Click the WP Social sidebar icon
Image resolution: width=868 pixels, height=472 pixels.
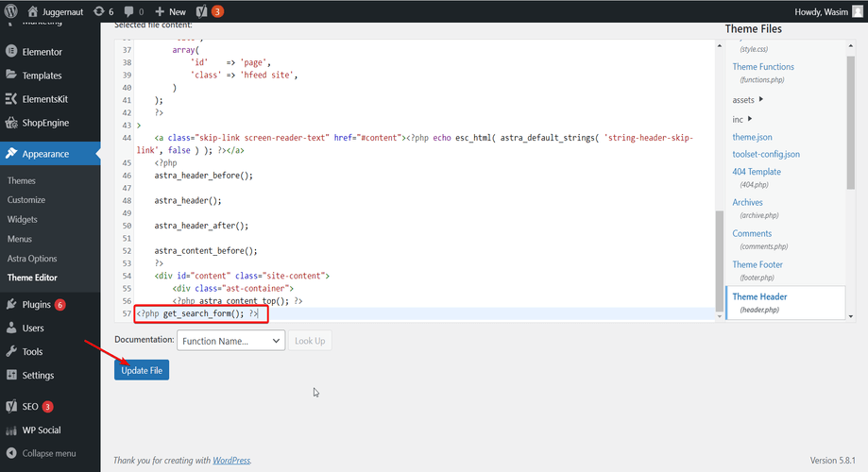[x=11, y=430]
